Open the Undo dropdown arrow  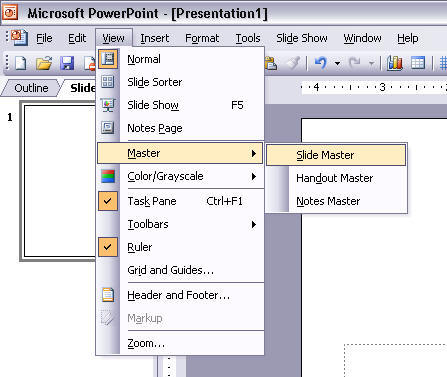(x=337, y=63)
